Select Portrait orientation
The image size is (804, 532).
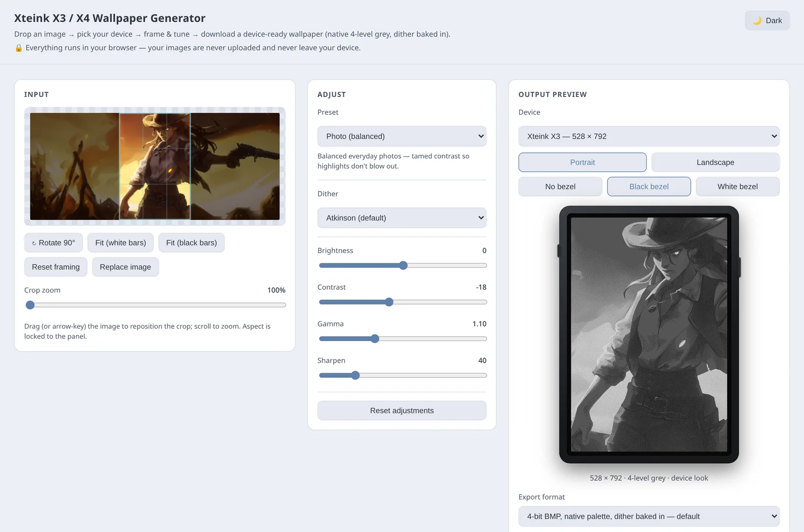(x=582, y=162)
